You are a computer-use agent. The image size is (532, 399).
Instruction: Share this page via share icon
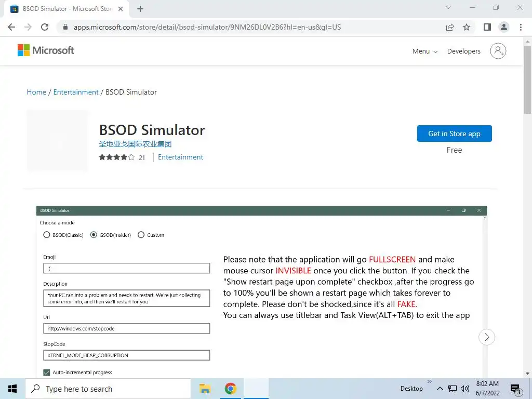[x=450, y=27]
